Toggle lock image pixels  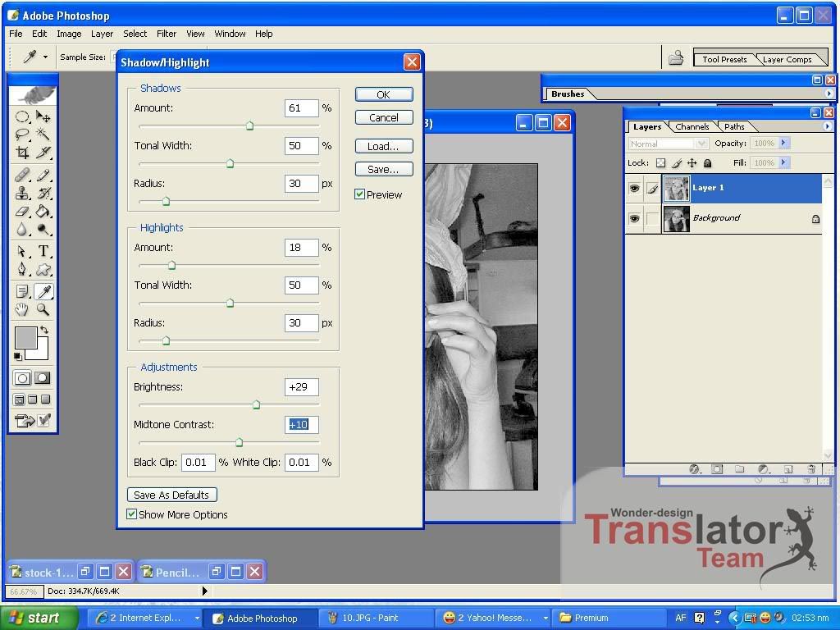pos(677,163)
